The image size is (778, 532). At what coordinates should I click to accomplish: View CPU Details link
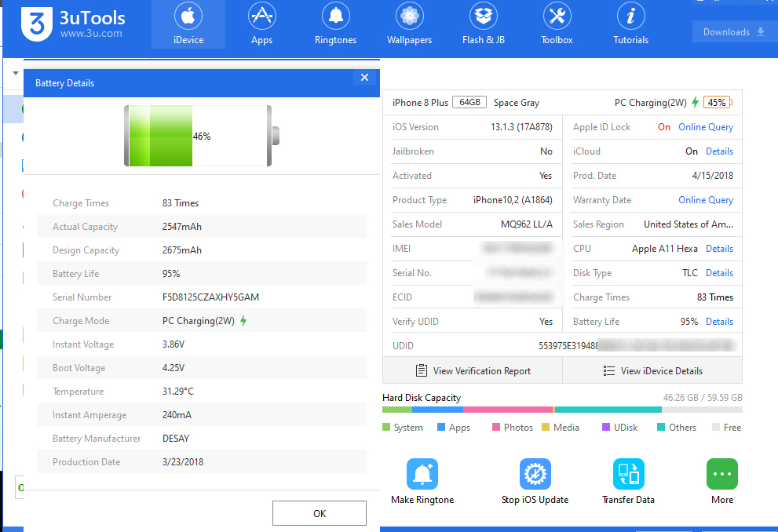[719, 249]
